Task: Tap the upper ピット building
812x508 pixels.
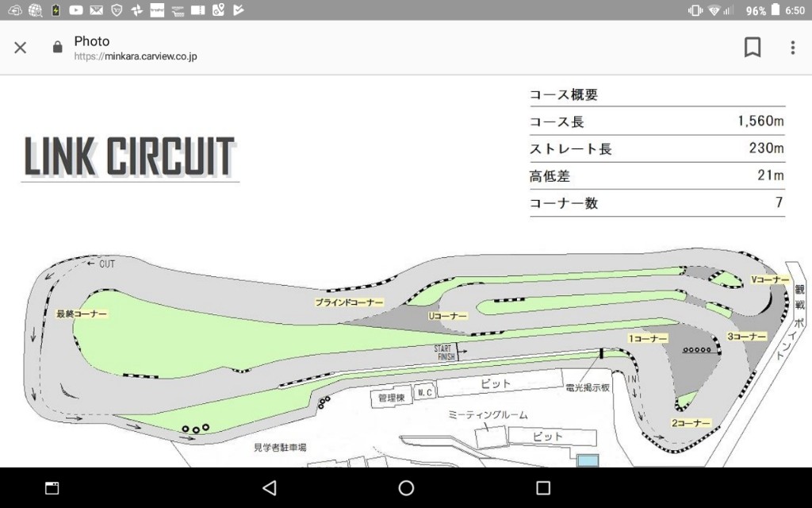Action: 499,383
